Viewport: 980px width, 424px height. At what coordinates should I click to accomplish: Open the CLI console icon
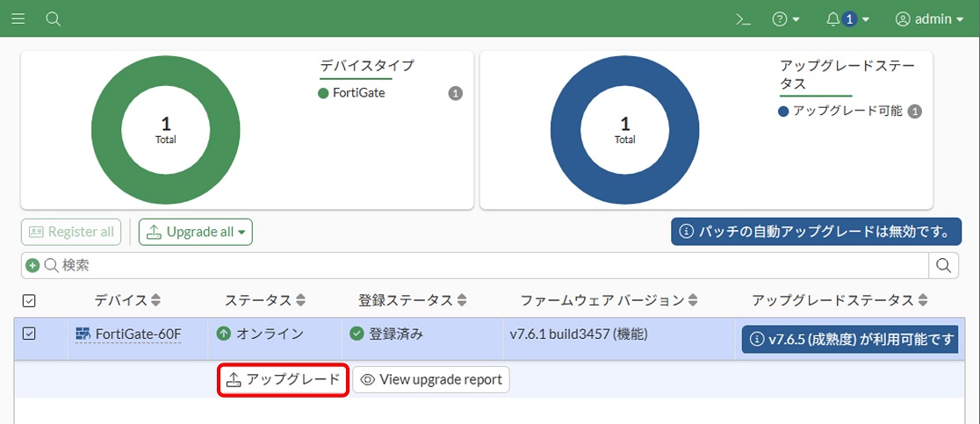click(743, 18)
